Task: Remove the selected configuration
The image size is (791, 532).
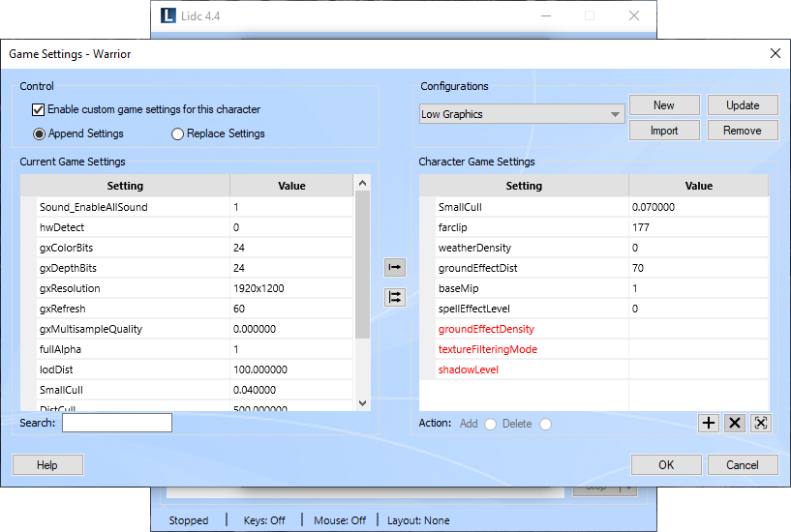Action: pos(743,131)
